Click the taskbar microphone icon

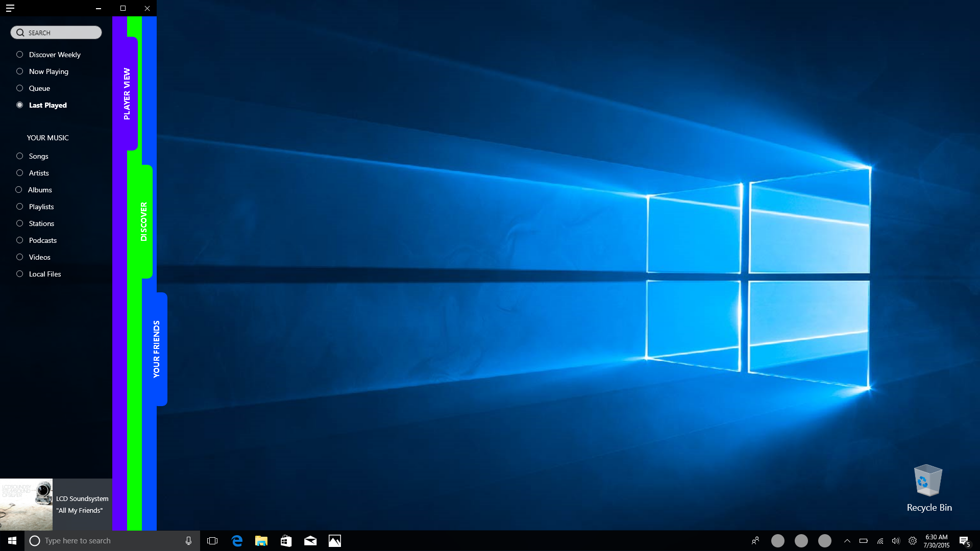pos(188,541)
